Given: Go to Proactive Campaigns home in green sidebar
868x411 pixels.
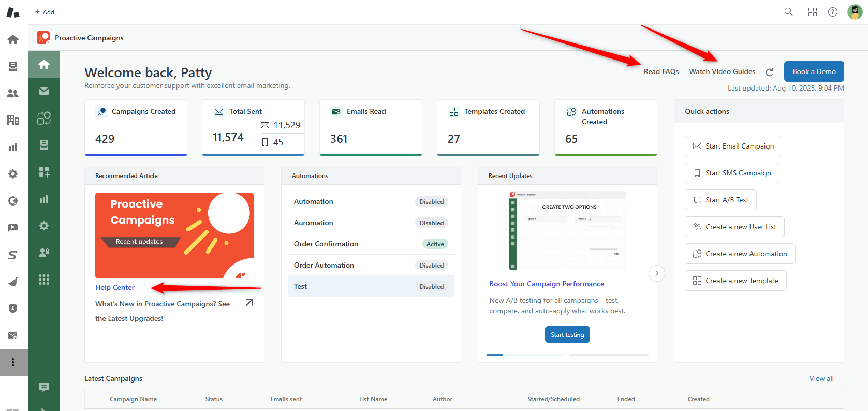Looking at the screenshot, I should click(44, 64).
